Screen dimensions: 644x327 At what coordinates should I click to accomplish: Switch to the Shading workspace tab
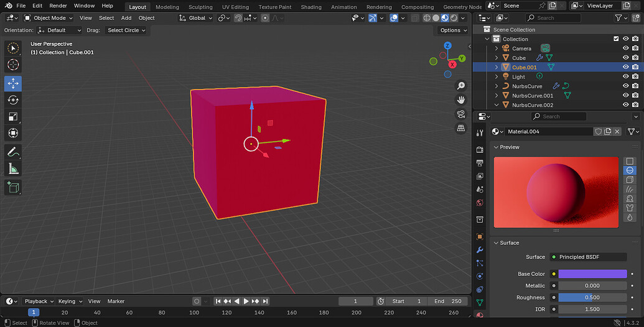point(311,7)
